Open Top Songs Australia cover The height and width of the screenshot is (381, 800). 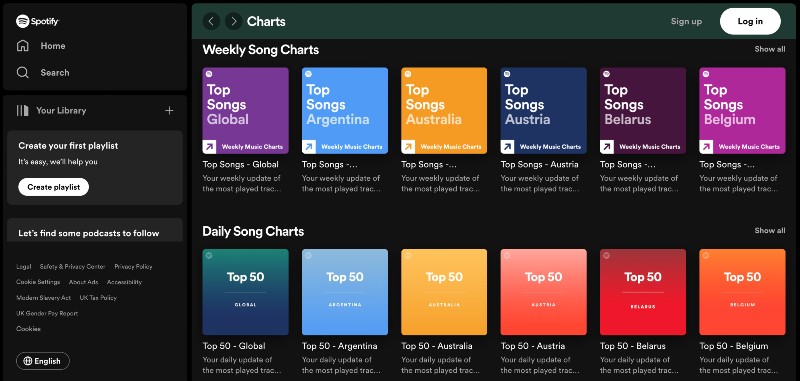[x=444, y=111]
